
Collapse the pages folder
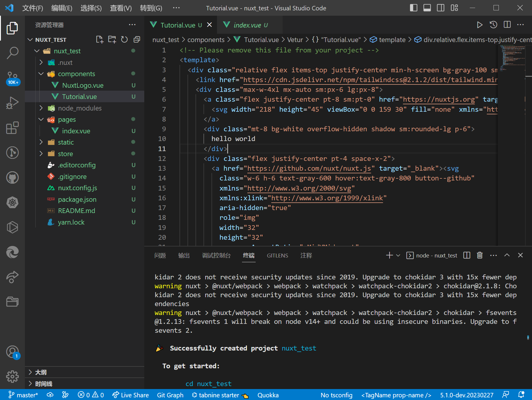(x=41, y=119)
